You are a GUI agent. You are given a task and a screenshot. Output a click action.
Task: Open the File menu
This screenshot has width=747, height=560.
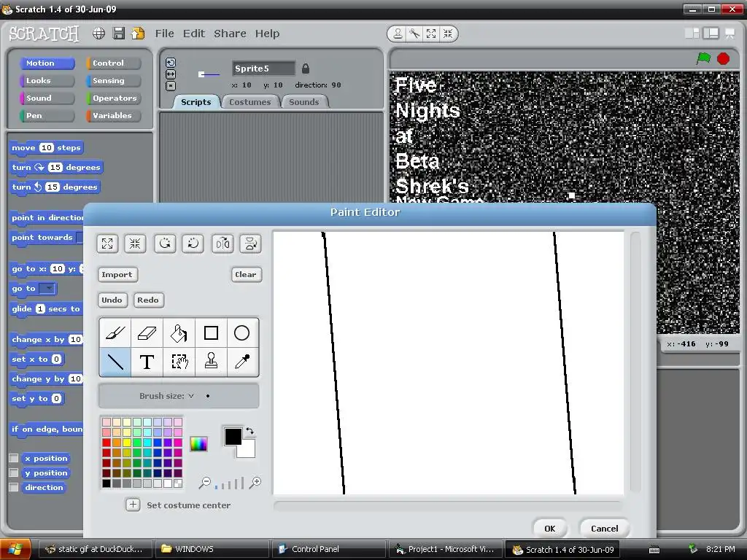164,34
